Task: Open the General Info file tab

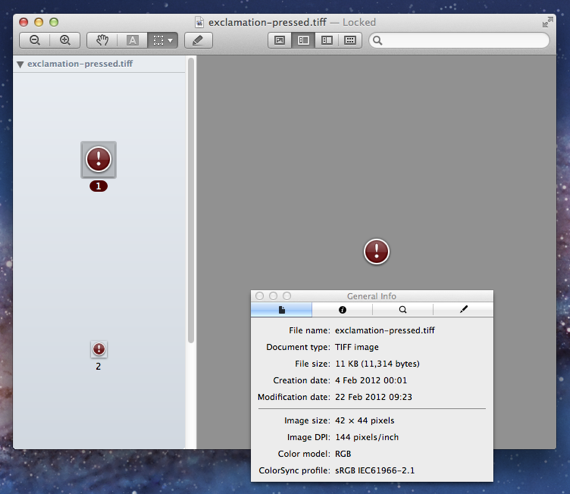Action: point(281,310)
